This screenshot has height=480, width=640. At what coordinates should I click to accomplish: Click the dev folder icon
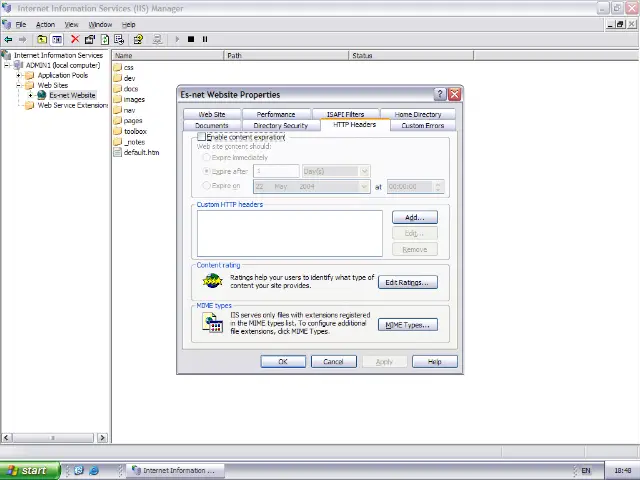[118, 78]
